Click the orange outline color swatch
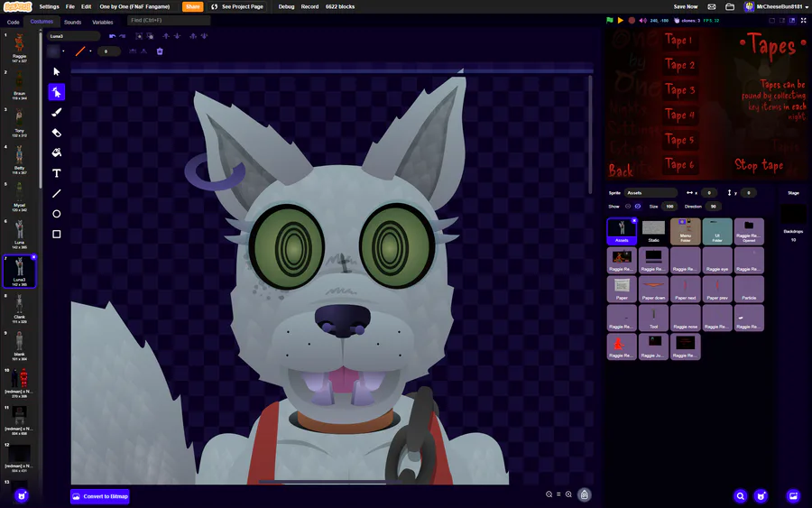This screenshot has height=508, width=812. 80,51
